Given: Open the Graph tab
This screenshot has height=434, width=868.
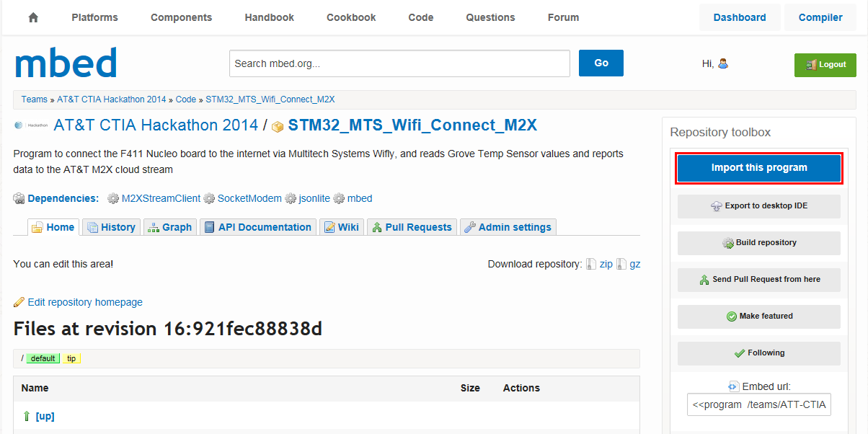Looking at the screenshot, I should tap(169, 227).
